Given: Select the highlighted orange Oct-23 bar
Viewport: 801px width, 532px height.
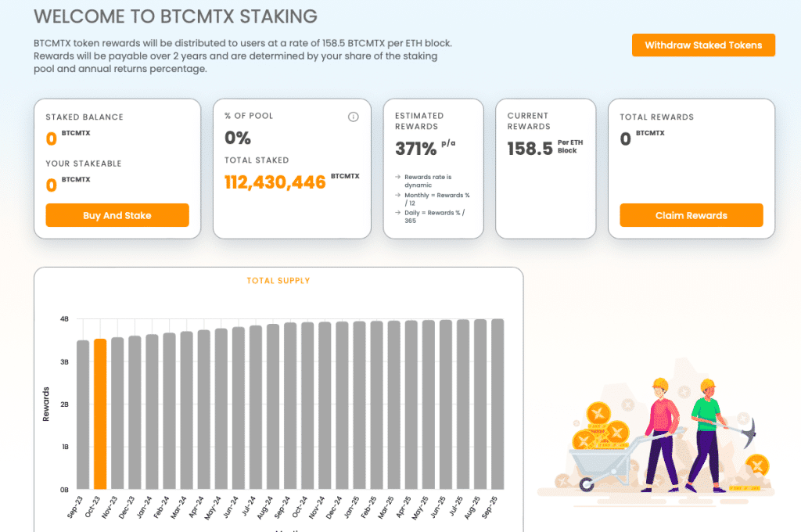Looking at the screenshot, I should [101, 413].
